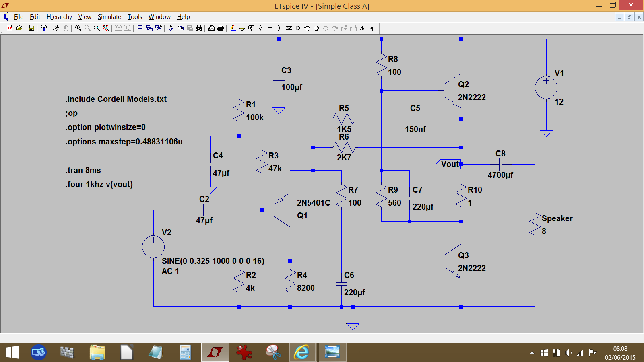Select the Ground symbol tool
644x362 pixels.
[242, 28]
